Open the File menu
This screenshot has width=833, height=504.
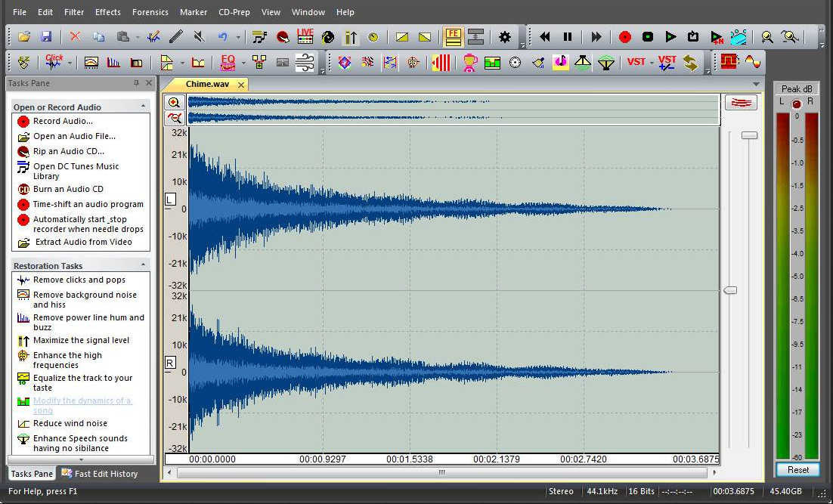point(20,11)
